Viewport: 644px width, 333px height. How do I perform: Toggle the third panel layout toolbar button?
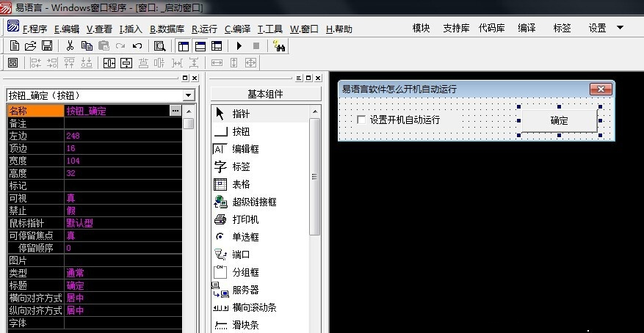tap(217, 46)
